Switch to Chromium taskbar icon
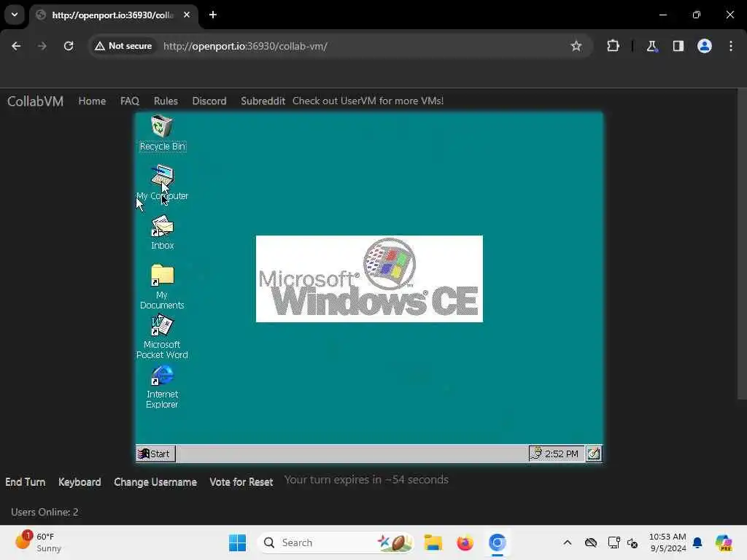 tap(497, 542)
